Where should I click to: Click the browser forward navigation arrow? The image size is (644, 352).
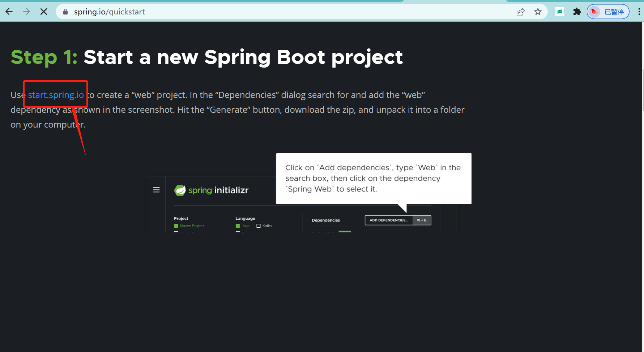coord(26,11)
